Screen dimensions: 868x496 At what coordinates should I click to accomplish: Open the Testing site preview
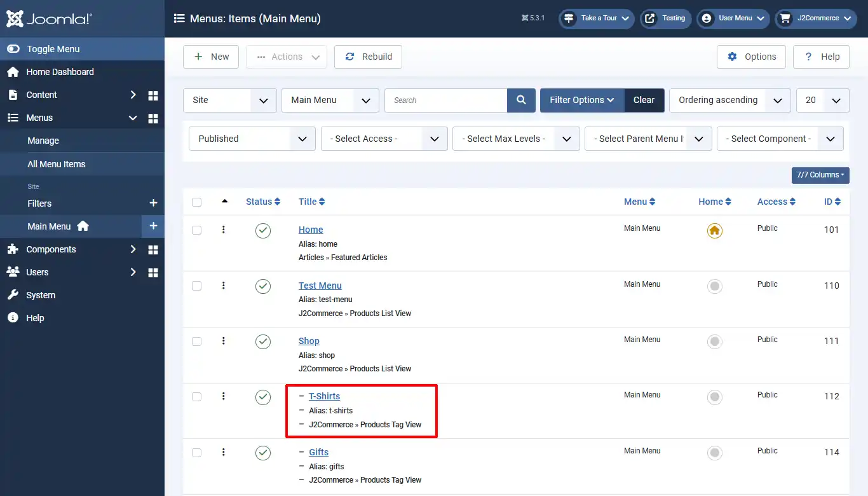(666, 18)
